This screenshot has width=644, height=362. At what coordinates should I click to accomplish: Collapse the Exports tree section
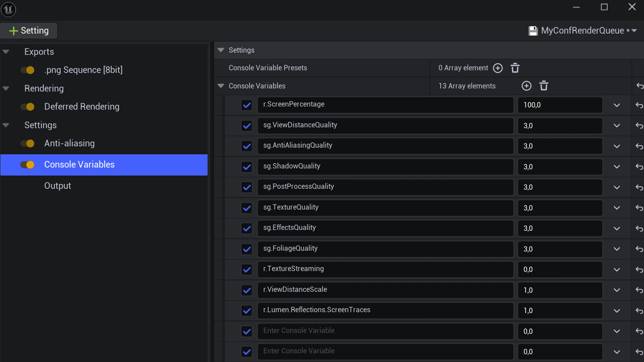[6, 52]
